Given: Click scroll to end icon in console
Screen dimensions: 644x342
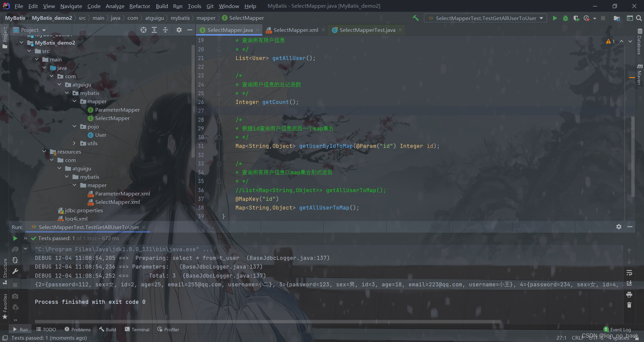Looking at the screenshot, I should click(x=629, y=283).
